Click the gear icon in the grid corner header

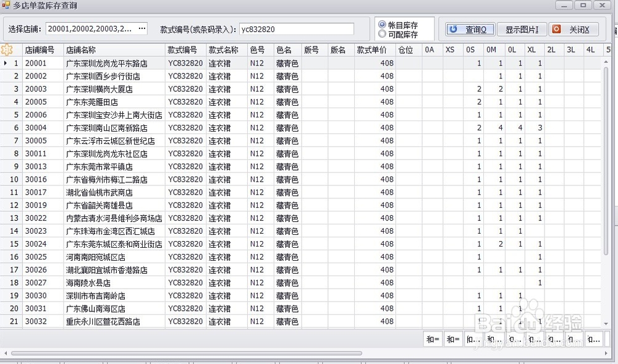7,49
